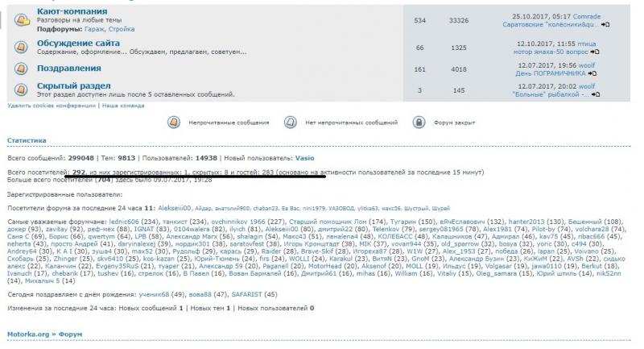
Task: Open latest post icon in Кают-компания row
Action: click(x=605, y=25)
